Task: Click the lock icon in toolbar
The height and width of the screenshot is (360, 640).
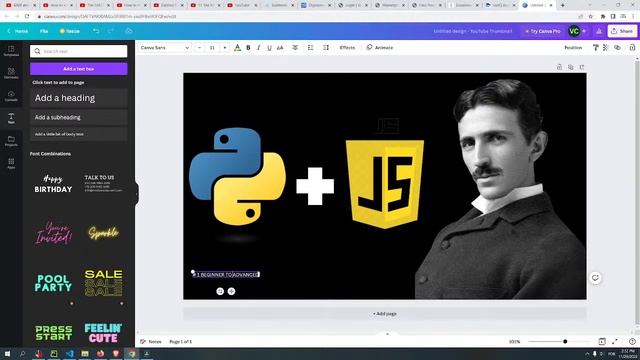Action: 632,48
